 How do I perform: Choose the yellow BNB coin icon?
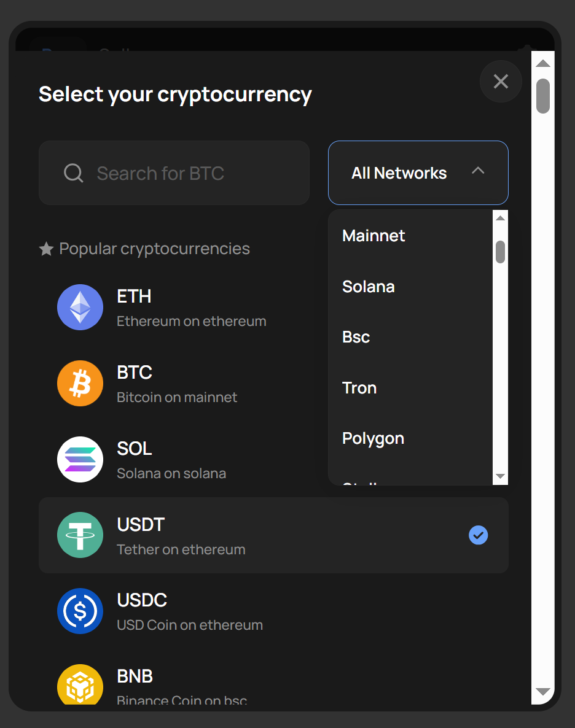pyautogui.click(x=80, y=684)
